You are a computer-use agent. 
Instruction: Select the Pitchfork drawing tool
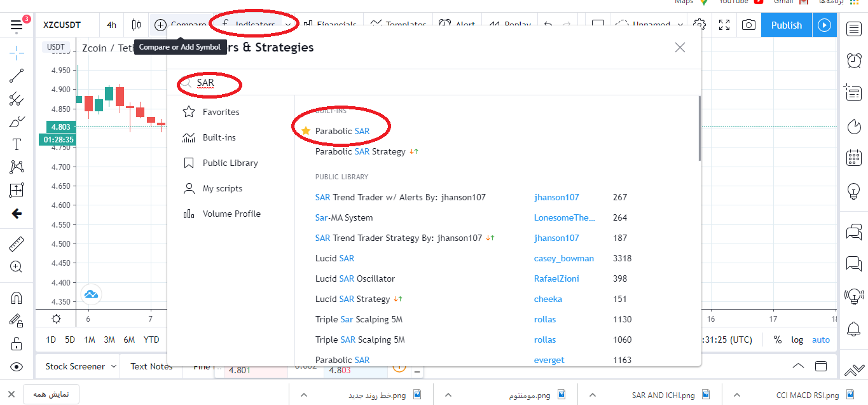point(17,99)
